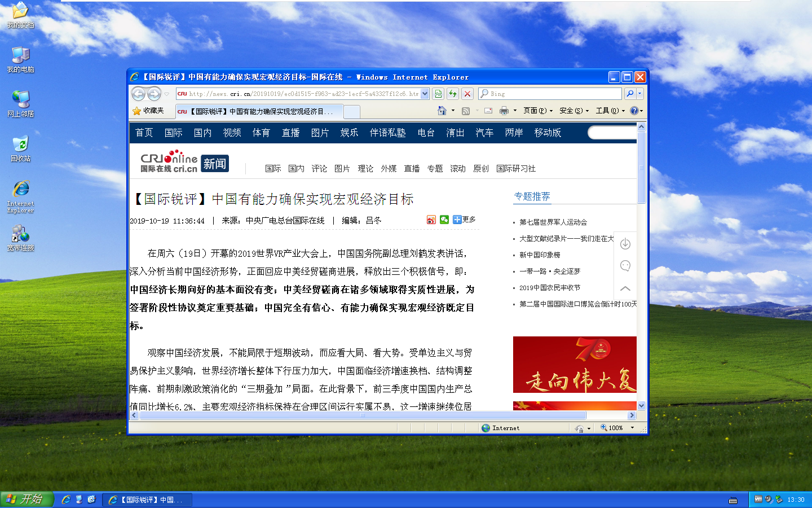Open 滚动 in the news sub-navigation

[x=458, y=169]
